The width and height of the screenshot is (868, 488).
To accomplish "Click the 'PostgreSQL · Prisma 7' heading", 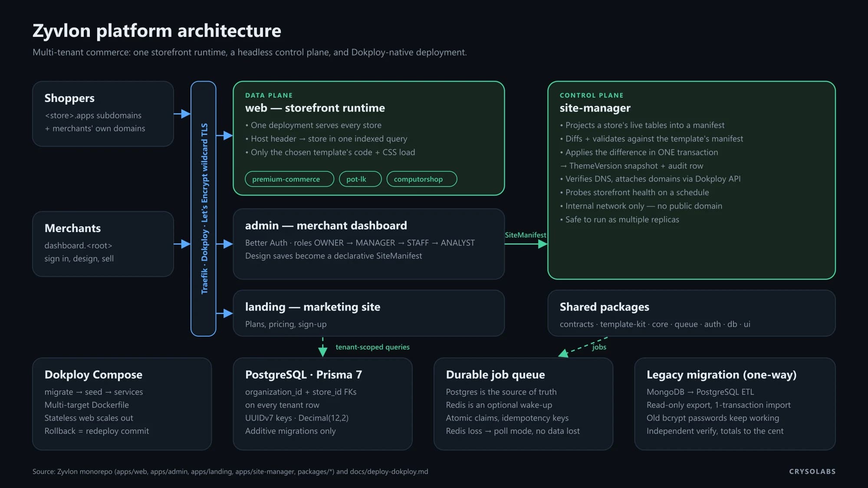I will (303, 375).
